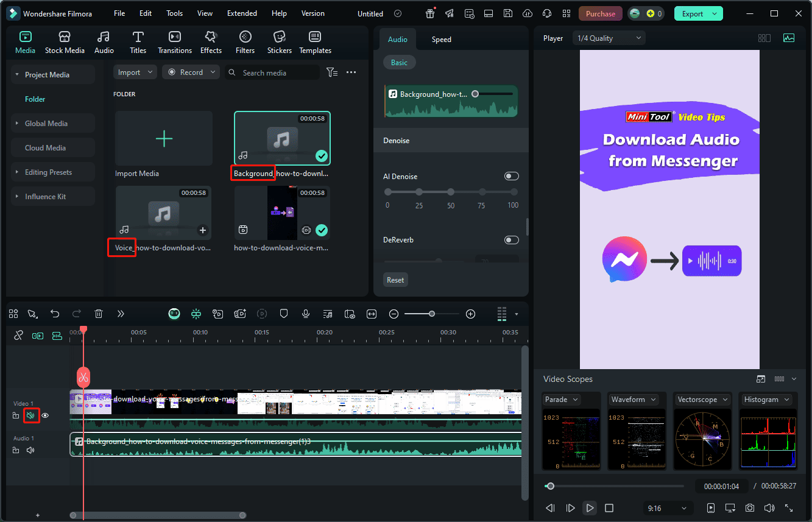Open the Titles library
Screen dimensions: 812x522
138,43
